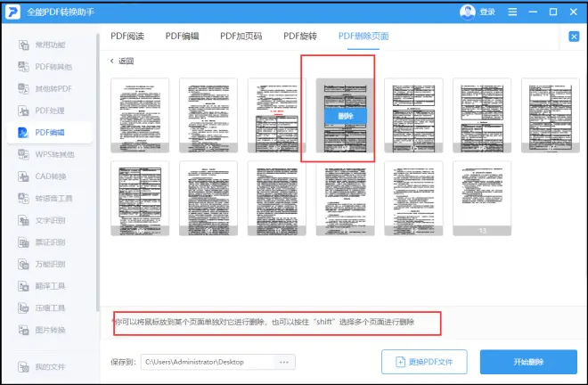Switch to the PDF阅读 tab
Screen dimensions: 588x385
(x=127, y=36)
